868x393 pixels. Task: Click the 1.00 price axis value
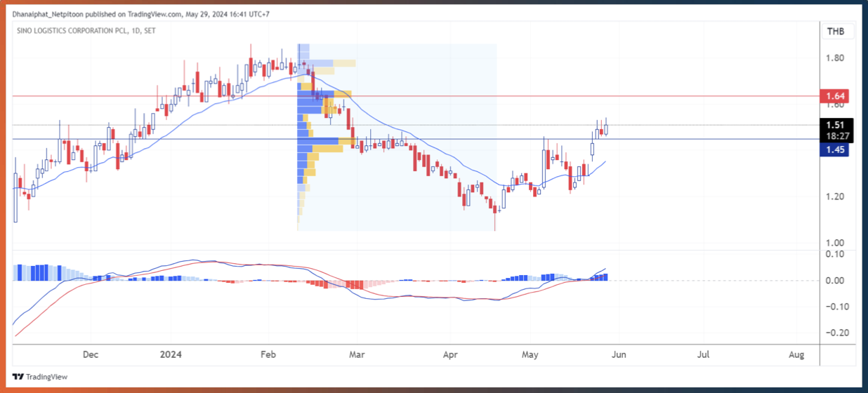pos(834,243)
